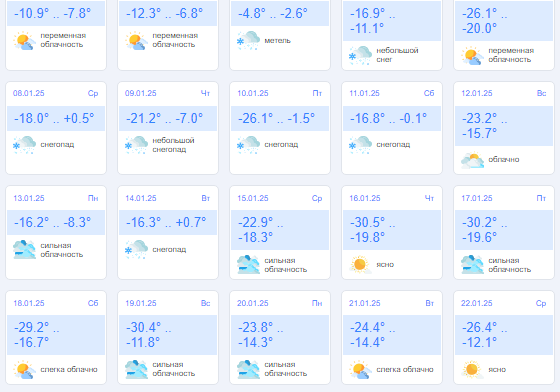Click the temperature -16.8° .. -0.1°
The height and width of the screenshot is (392, 560).
(x=389, y=119)
